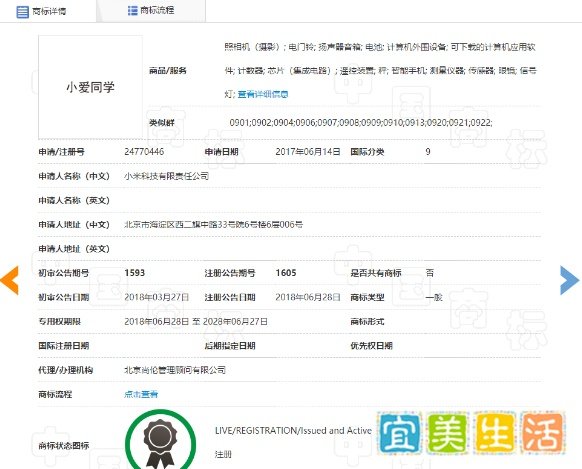The width and height of the screenshot is (582, 469).
Task: Click the list icon beside 商标详情
Action: (22, 12)
